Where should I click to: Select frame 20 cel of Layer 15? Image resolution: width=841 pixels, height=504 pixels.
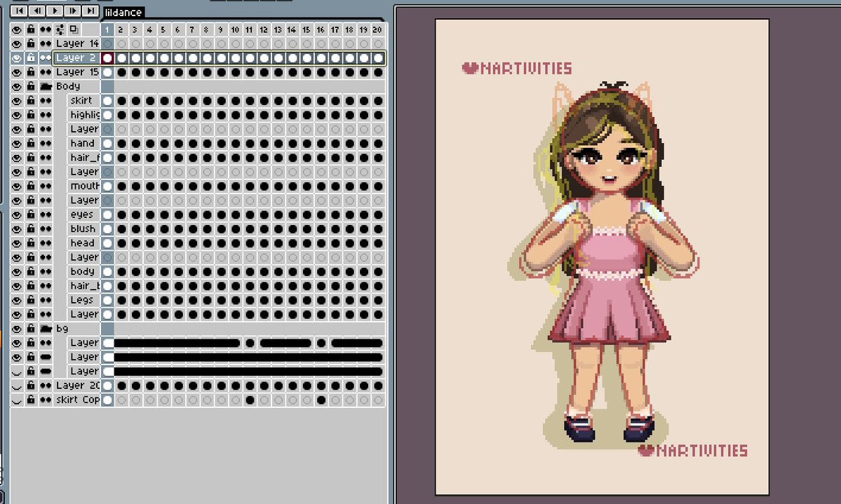pyautogui.click(x=378, y=71)
